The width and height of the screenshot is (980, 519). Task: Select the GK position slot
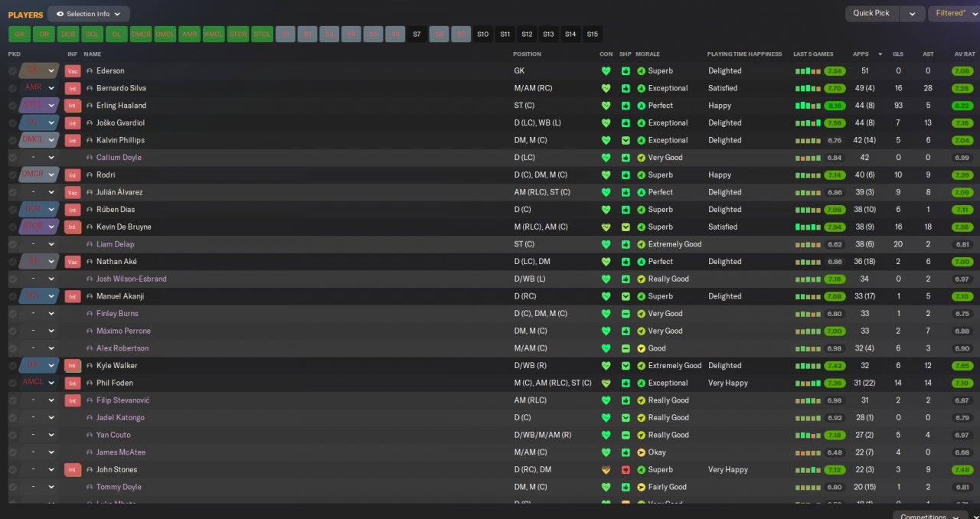pos(20,34)
